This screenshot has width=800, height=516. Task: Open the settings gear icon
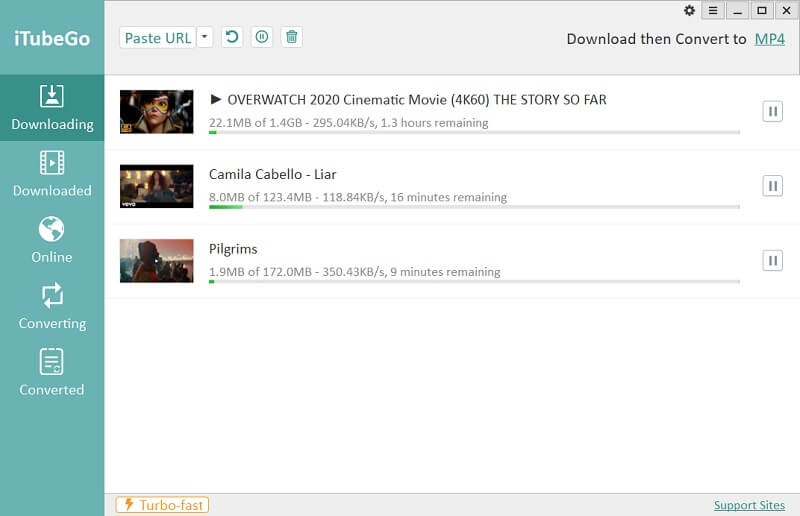689,10
